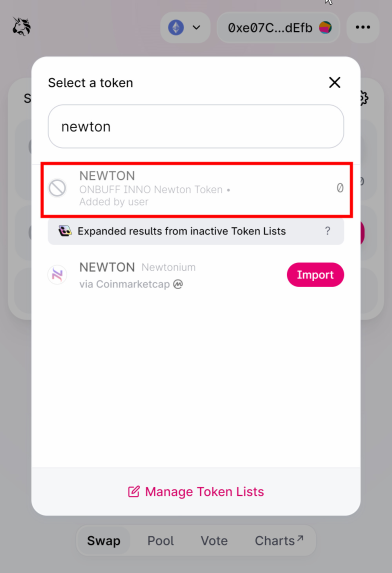Expand the network chevron arrow
Image resolution: width=392 pixels, height=573 pixels.
click(x=197, y=27)
